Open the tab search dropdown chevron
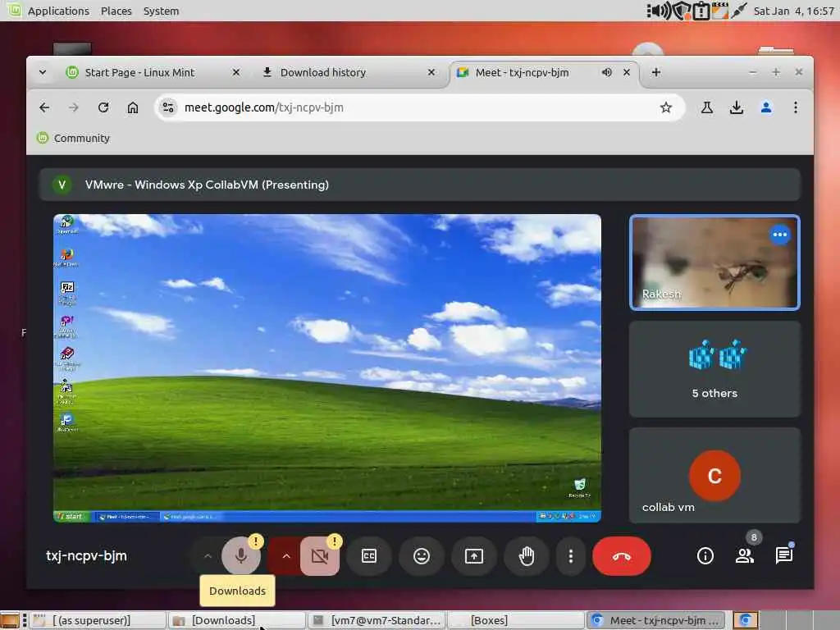840x630 pixels. [43, 72]
